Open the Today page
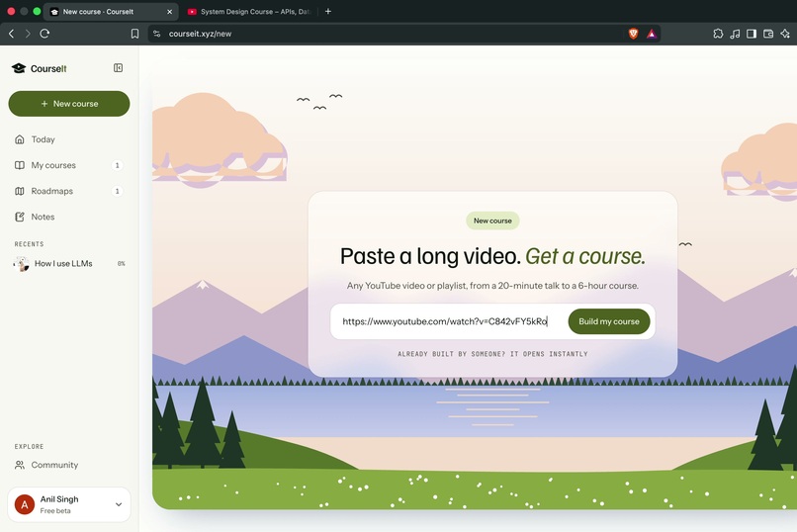Image resolution: width=797 pixels, height=532 pixels. point(69,139)
